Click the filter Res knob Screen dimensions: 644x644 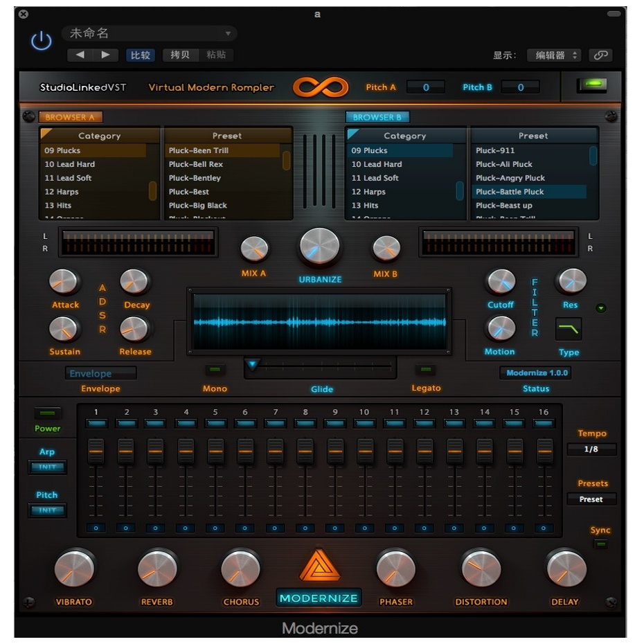tap(571, 281)
